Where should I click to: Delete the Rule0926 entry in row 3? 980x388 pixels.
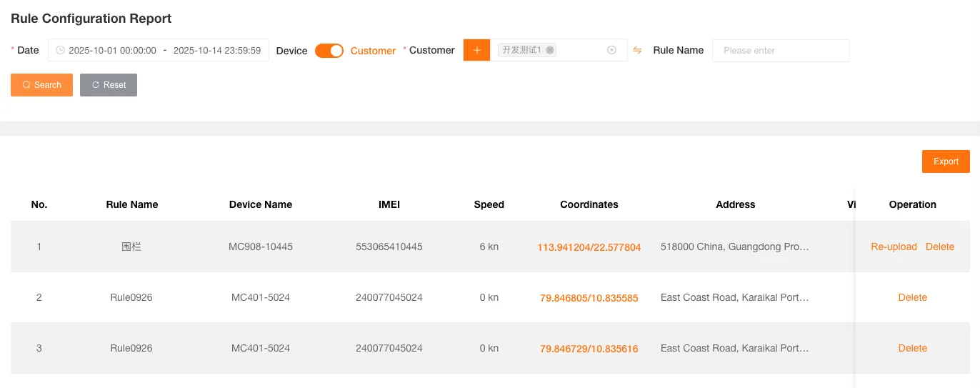912,348
